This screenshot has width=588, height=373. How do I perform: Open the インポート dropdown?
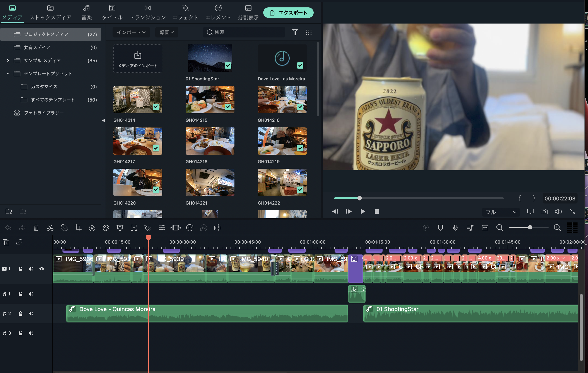coord(131,32)
